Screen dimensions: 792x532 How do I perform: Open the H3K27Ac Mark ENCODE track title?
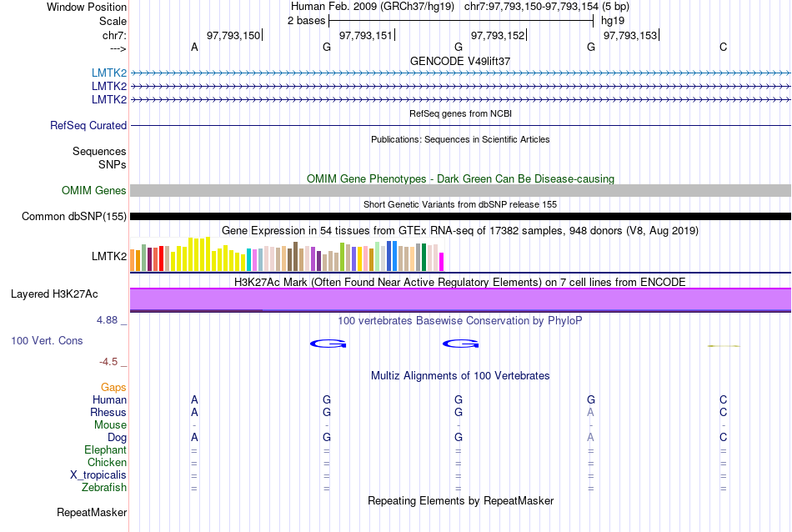pyautogui.click(x=460, y=282)
